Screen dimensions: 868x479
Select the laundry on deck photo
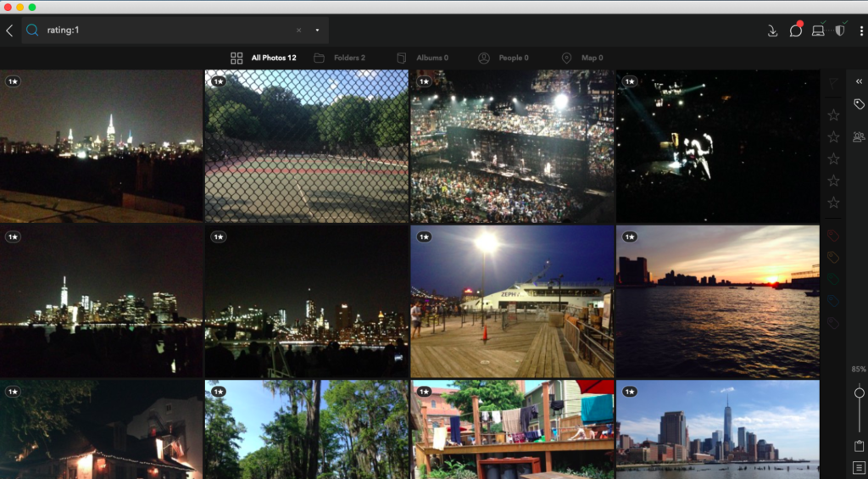click(x=513, y=429)
